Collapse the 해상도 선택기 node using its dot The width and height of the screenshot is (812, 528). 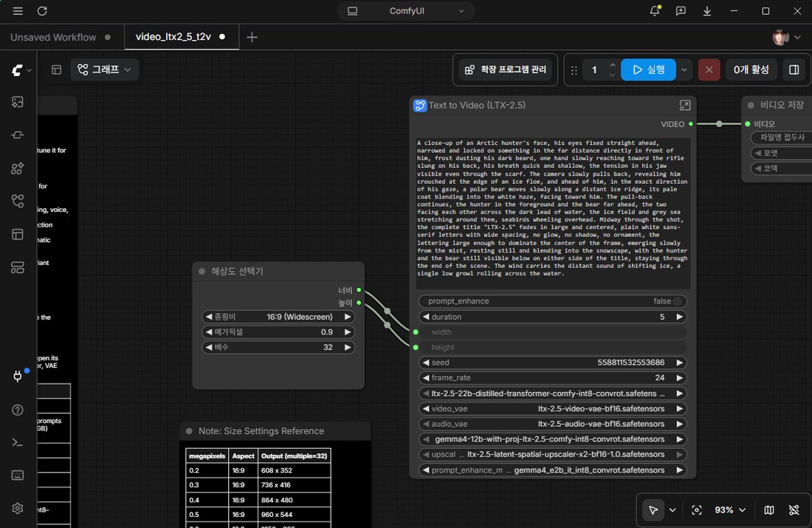point(202,271)
